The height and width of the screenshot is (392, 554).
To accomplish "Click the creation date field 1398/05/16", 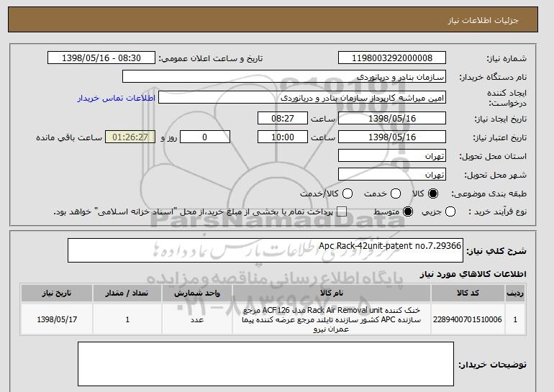I will coord(392,118).
